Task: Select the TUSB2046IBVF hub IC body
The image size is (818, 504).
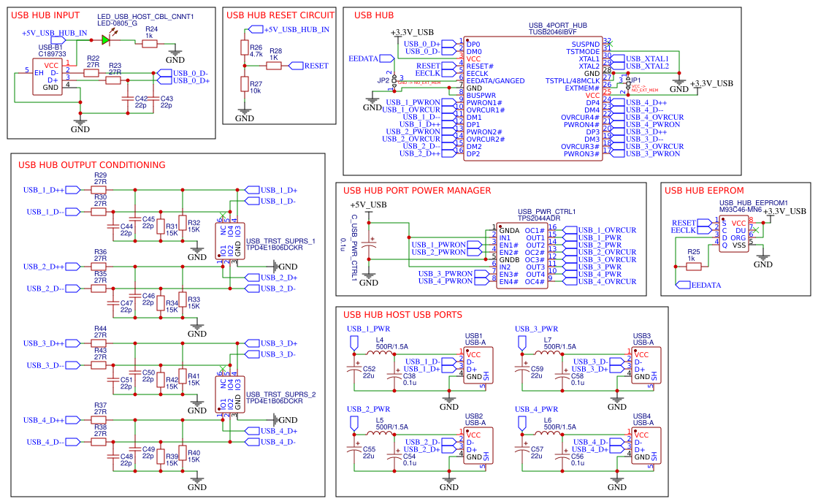Action: pos(533,99)
